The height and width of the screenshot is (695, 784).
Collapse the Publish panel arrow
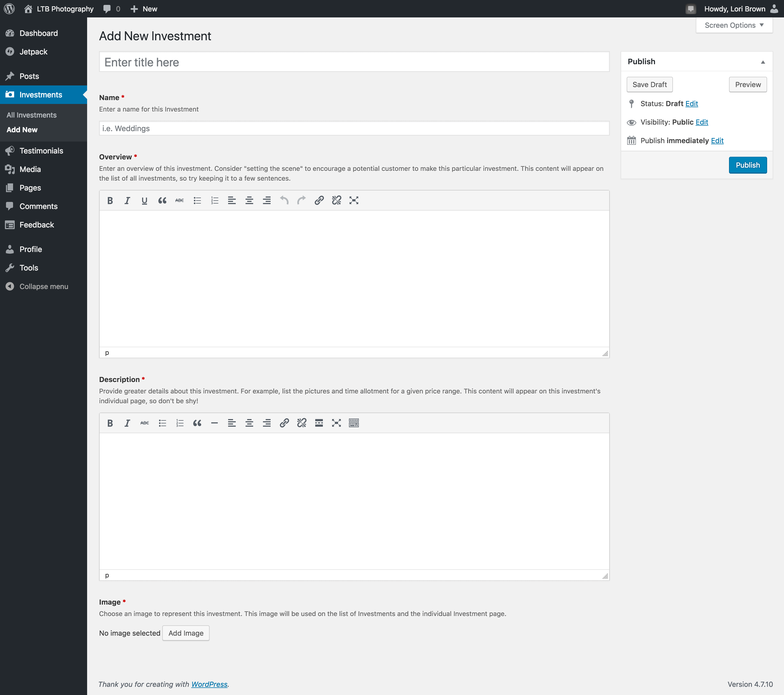tap(762, 62)
